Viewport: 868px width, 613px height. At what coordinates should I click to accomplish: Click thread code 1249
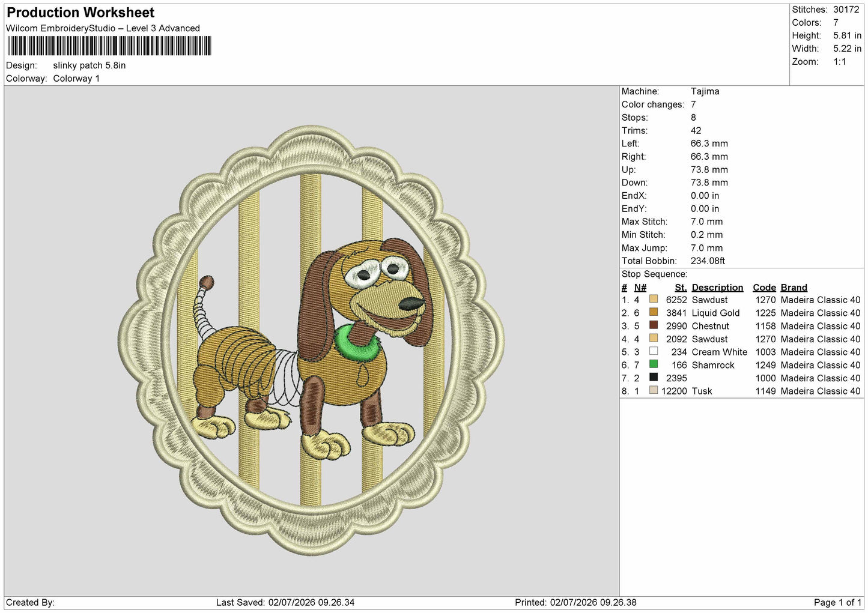coord(765,365)
